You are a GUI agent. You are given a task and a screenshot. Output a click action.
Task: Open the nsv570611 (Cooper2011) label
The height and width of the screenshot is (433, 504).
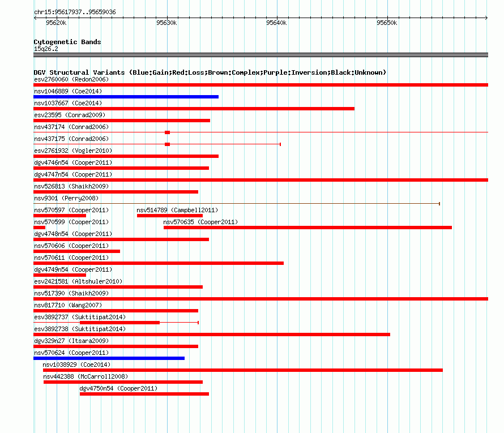(x=71, y=258)
